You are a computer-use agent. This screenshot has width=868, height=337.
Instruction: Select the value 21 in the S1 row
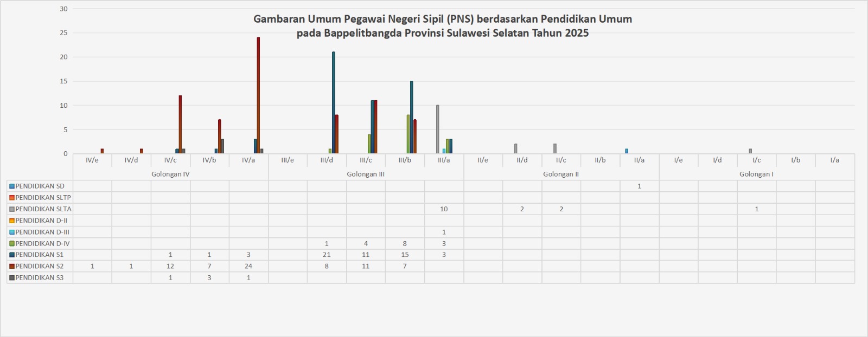327,255
